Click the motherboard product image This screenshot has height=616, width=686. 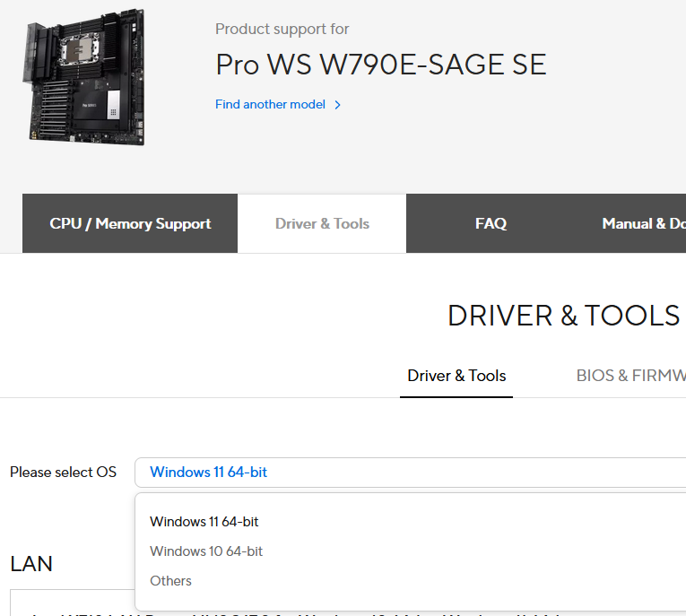[x=83, y=76]
